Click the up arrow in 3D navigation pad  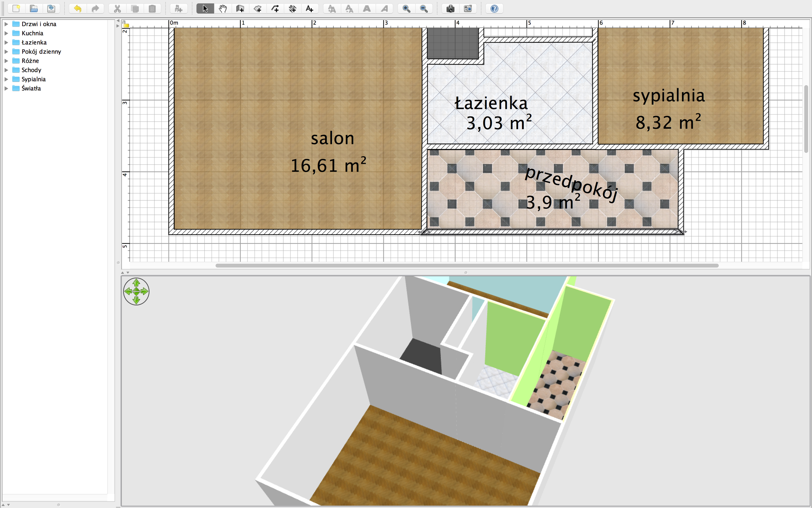tap(136, 283)
